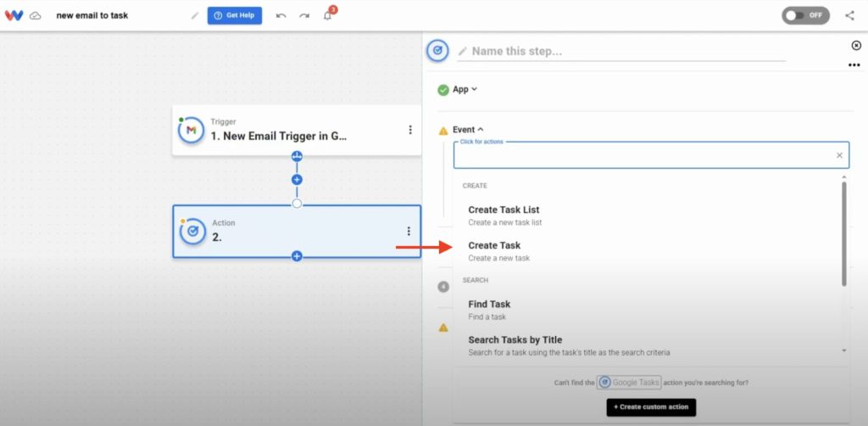868x426 pixels.
Task: Share the workflow
Action: point(849,15)
